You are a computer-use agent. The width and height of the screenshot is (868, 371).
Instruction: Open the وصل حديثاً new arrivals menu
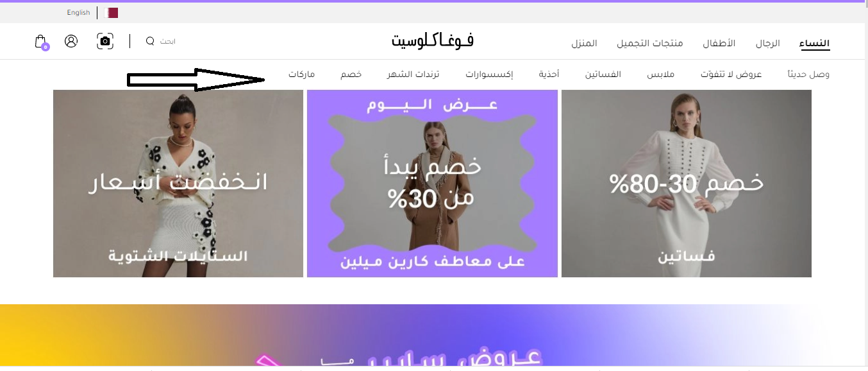tap(809, 74)
